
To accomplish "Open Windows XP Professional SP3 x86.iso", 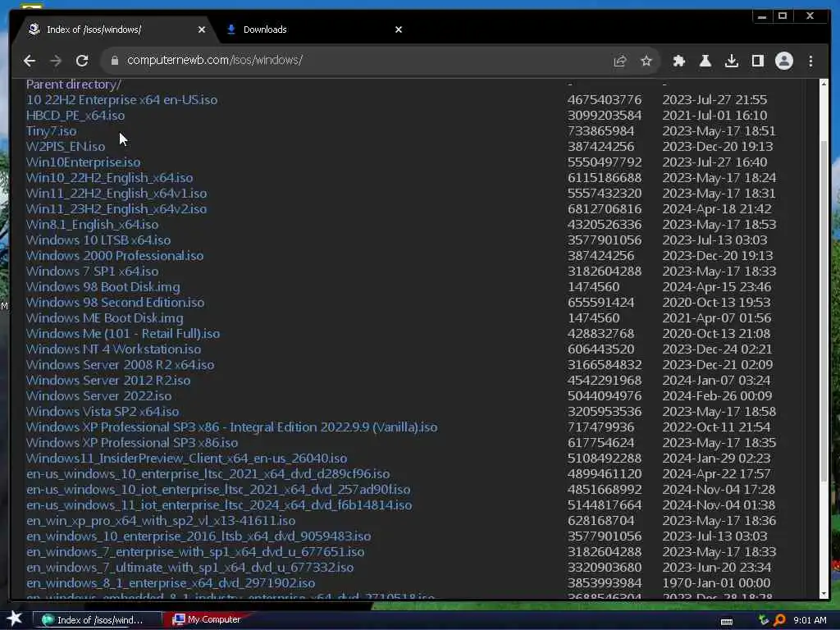I will pos(132,441).
